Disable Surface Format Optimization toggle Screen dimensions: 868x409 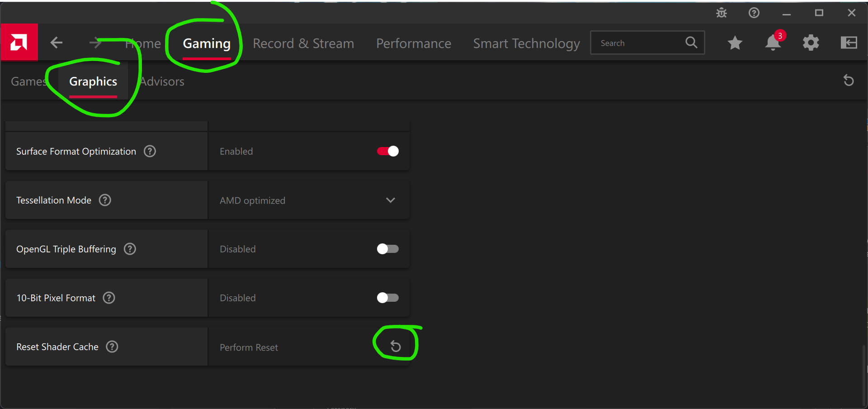coord(388,151)
